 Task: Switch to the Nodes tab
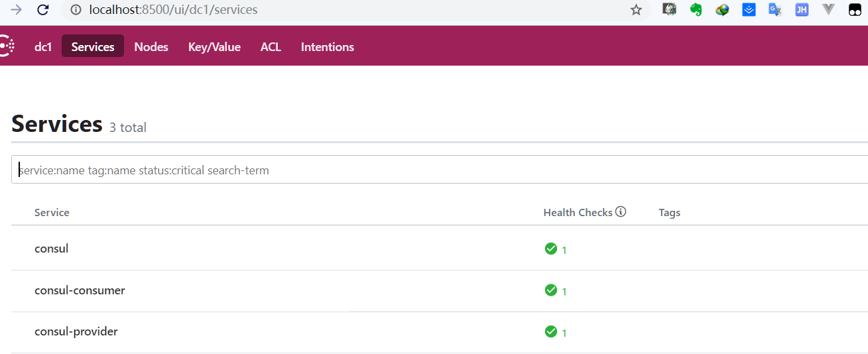[151, 47]
